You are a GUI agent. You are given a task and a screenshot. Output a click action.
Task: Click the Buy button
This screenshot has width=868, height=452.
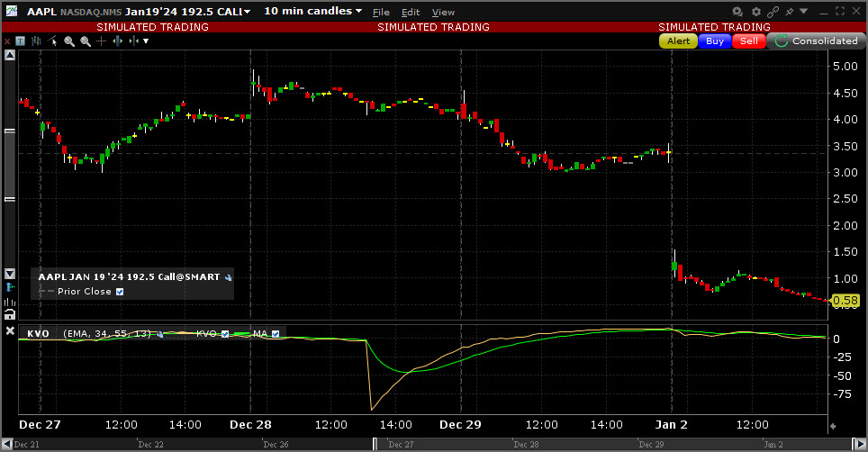(715, 41)
